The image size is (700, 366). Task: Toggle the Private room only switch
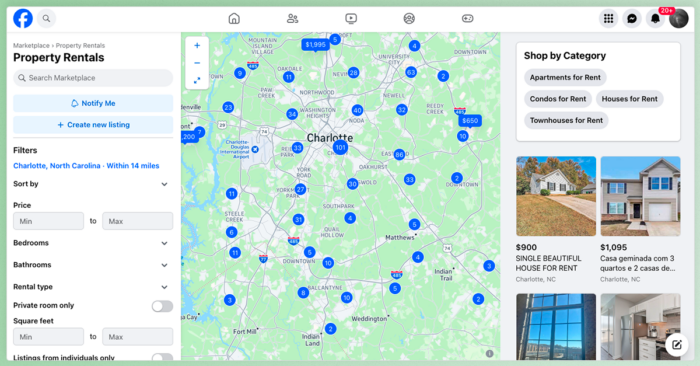162,306
